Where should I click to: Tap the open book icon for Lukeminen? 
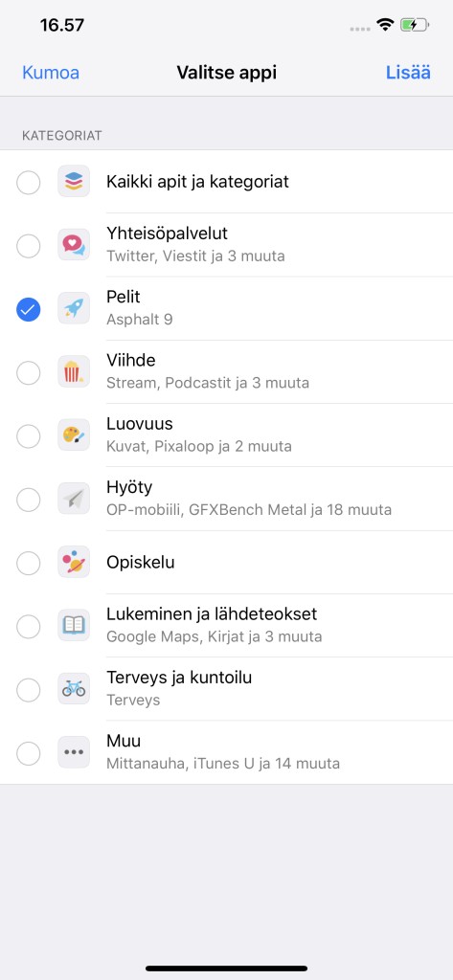pyautogui.click(x=74, y=626)
